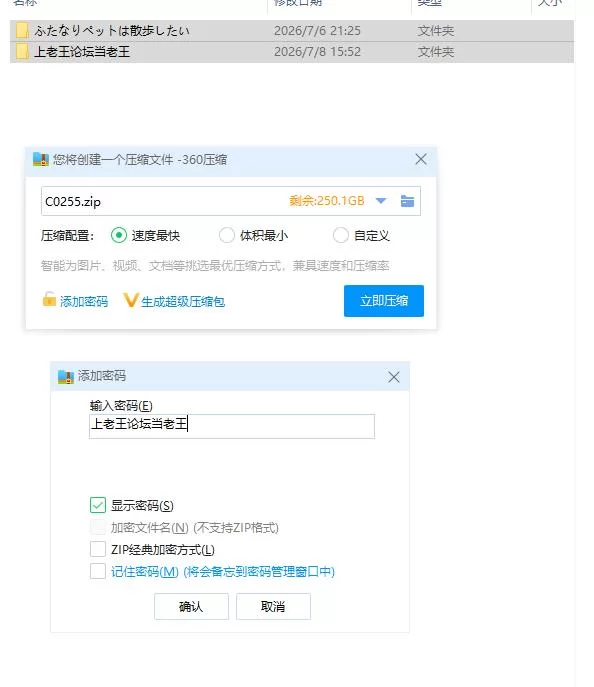
Task: Click the 生成超级压缩包 link
Action: point(183,301)
